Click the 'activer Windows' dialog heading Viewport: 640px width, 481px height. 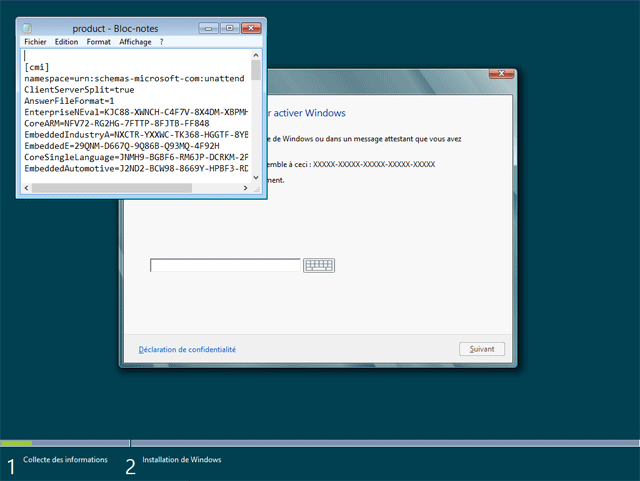(x=307, y=113)
